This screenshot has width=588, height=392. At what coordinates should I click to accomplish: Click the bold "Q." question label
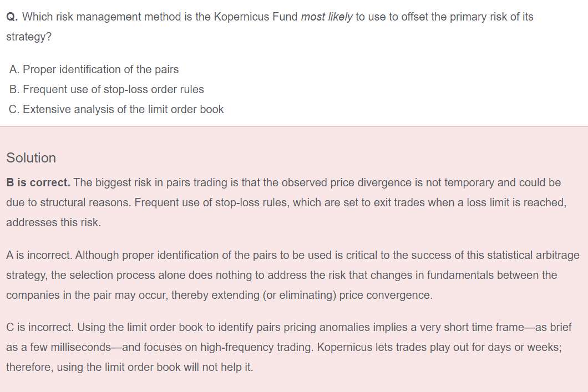[12, 17]
